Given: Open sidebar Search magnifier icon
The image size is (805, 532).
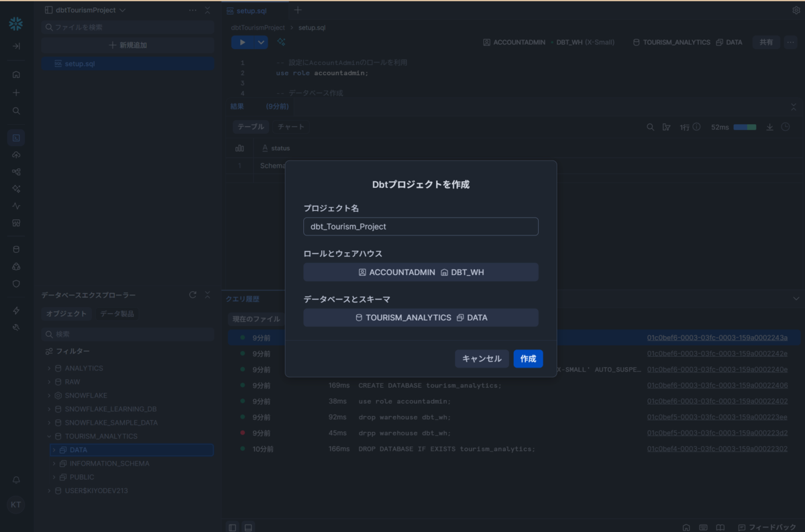Looking at the screenshot, I should click(x=16, y=111).
